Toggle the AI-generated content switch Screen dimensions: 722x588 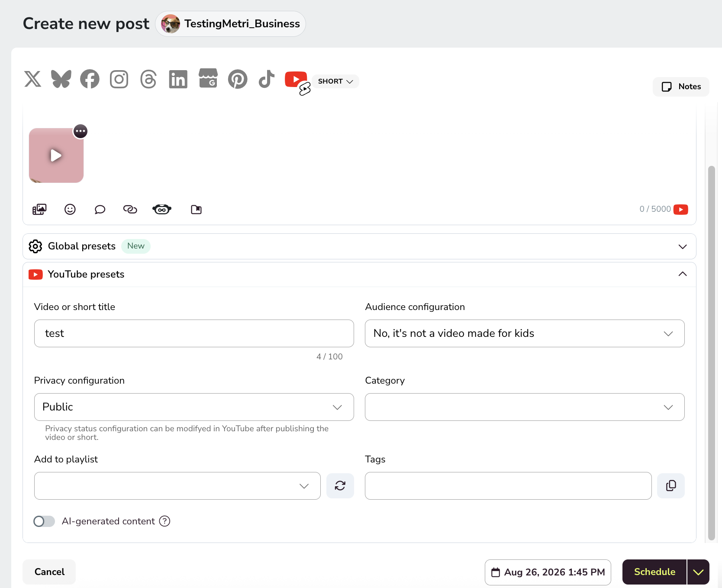coord(44,521)
